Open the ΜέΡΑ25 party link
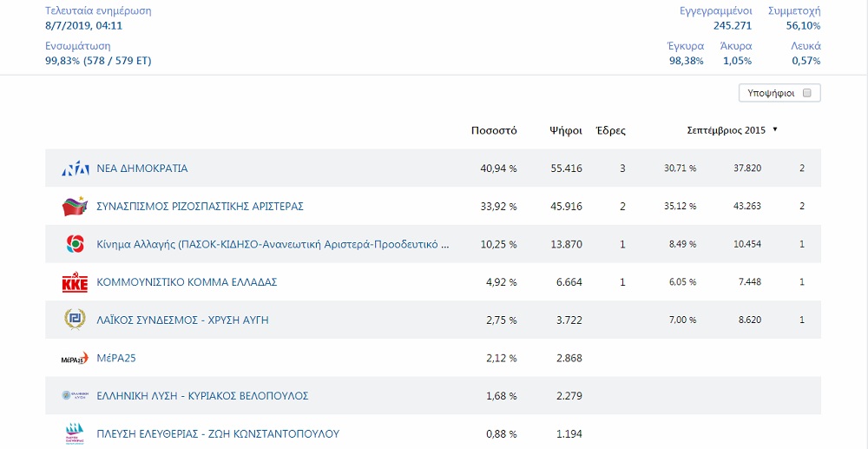The width and height of the screenshot is (868, 449). coord(116,358)
